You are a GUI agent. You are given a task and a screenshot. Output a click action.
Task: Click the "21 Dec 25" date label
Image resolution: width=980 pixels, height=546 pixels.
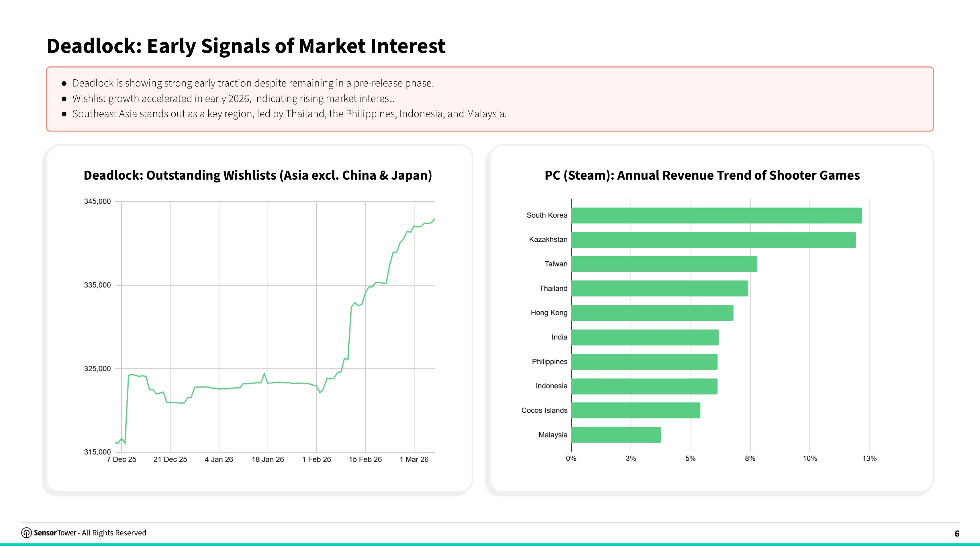point(170,459)
